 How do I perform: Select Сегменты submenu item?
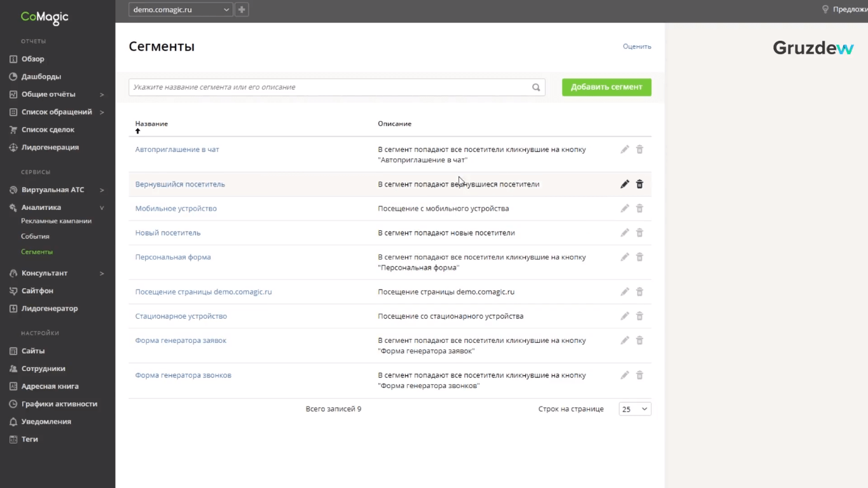pos(37,252)
